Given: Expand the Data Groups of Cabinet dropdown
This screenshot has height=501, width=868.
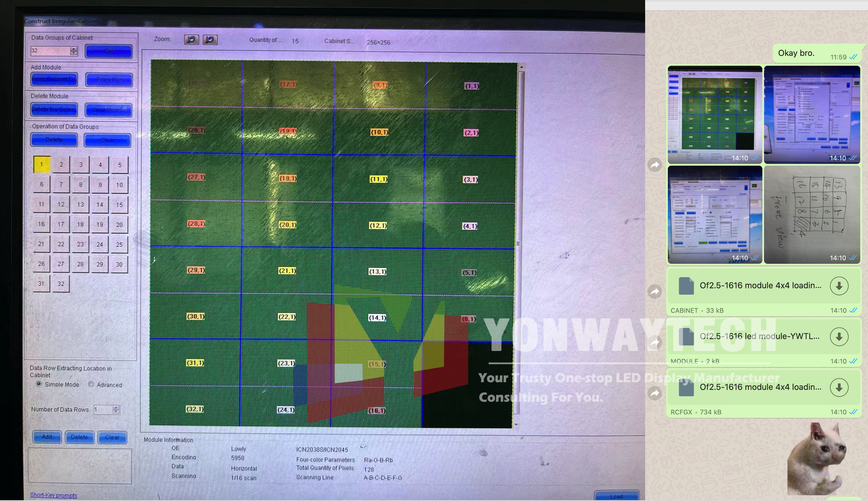Looking at the screenshot, I should click(74, 51).
